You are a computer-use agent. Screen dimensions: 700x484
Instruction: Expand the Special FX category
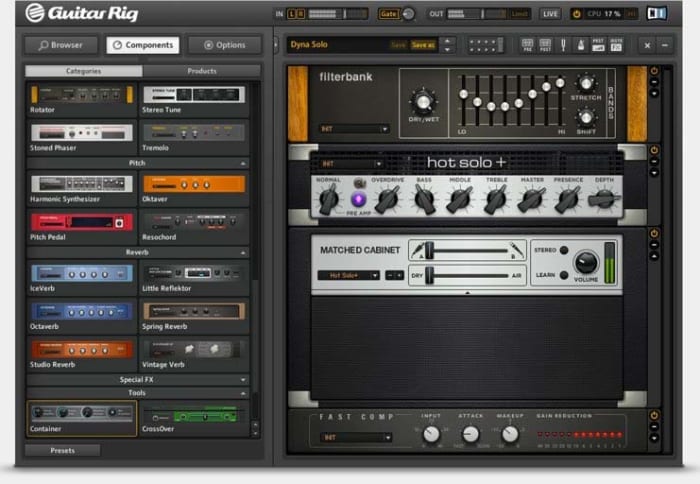138,380
